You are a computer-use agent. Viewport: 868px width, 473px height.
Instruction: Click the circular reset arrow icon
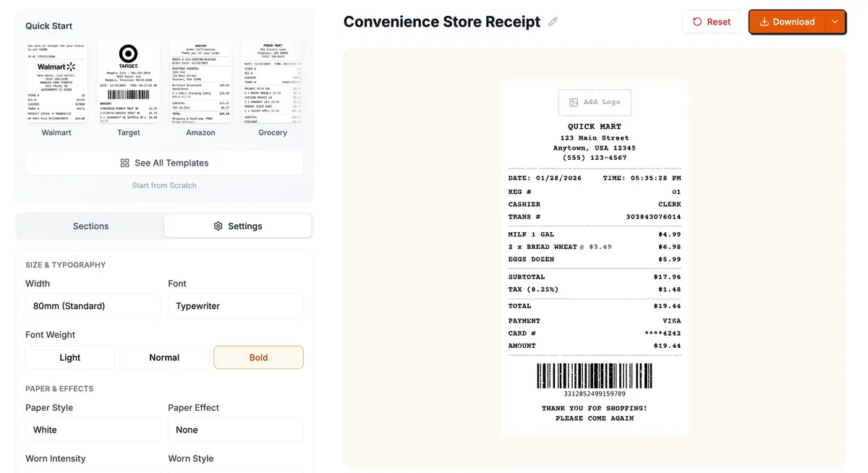(x=697, y=22)
